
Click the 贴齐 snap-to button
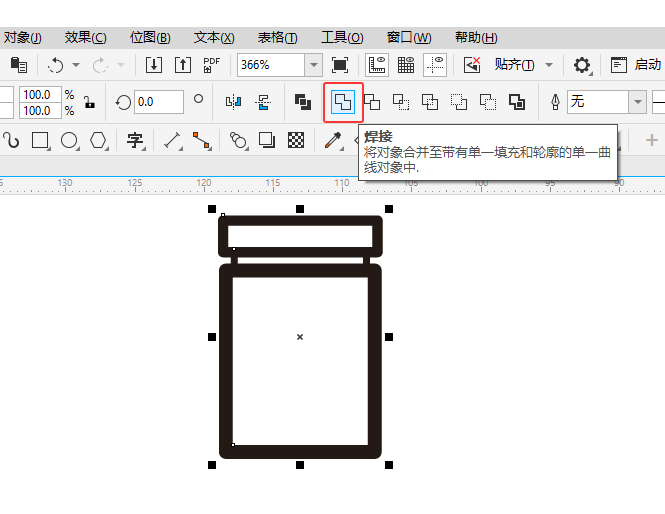click(x=514, y=65)
